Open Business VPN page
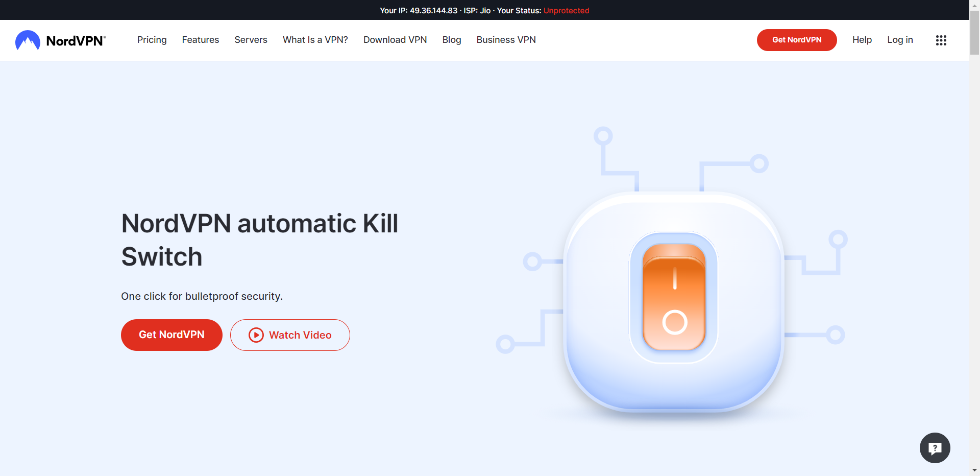The width and height of the screenshot is (980, 476). [x=506, y=40]
